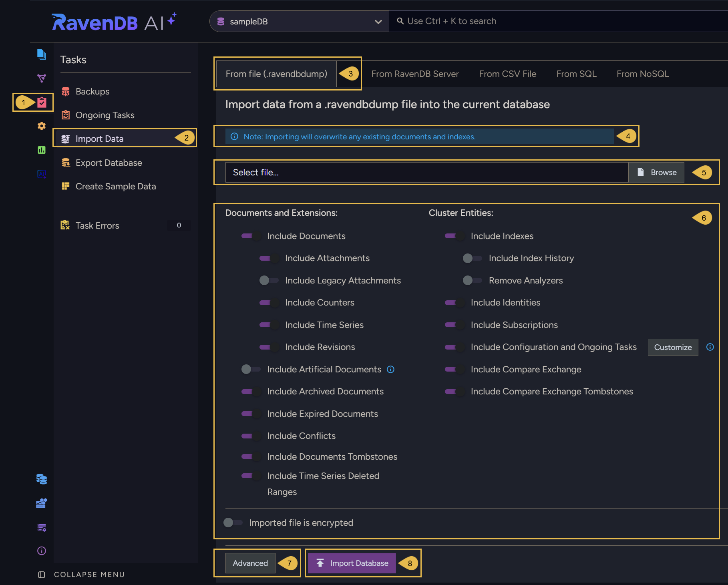Toggle Include Configuration and Ongoing Tasks
728x585 pixels.
click(x=455, y=347)
